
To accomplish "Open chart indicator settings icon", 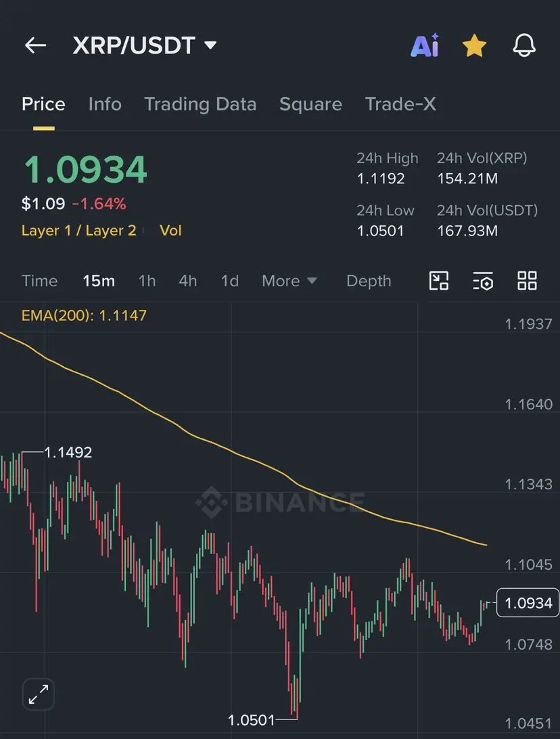I will 483,281.
